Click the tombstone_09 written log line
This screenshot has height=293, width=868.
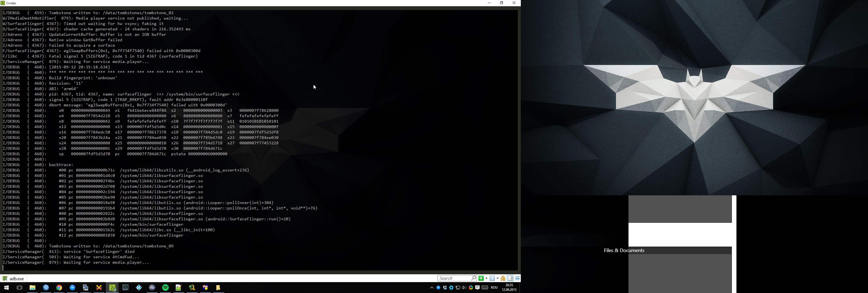(x=88, y=246)
